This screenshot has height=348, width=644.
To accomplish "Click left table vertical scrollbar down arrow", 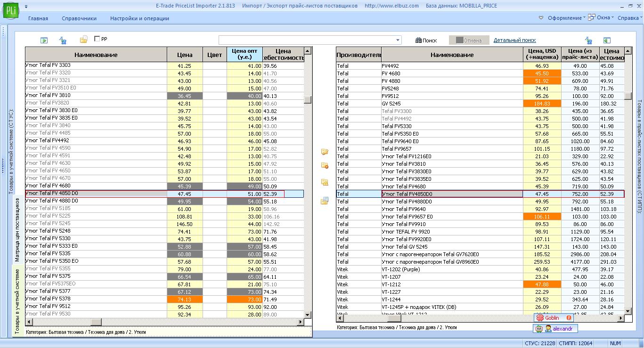I will [x=308, y=315].
